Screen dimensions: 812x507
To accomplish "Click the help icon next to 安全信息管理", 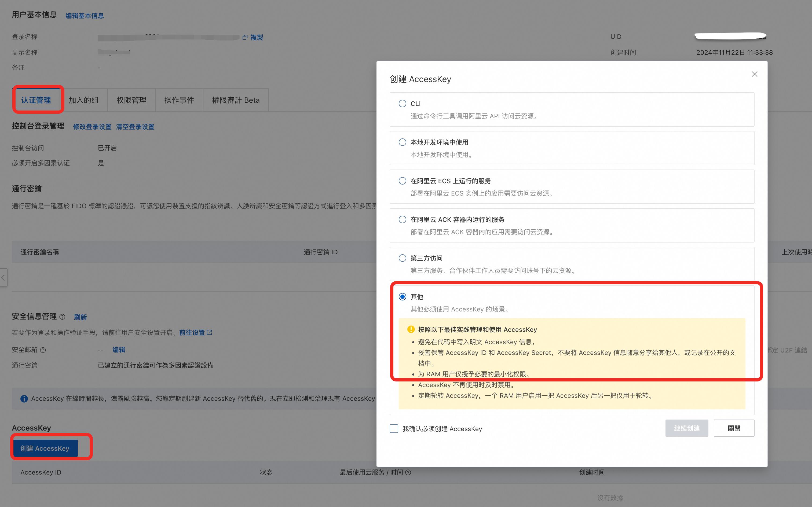I will pos(62,317).
